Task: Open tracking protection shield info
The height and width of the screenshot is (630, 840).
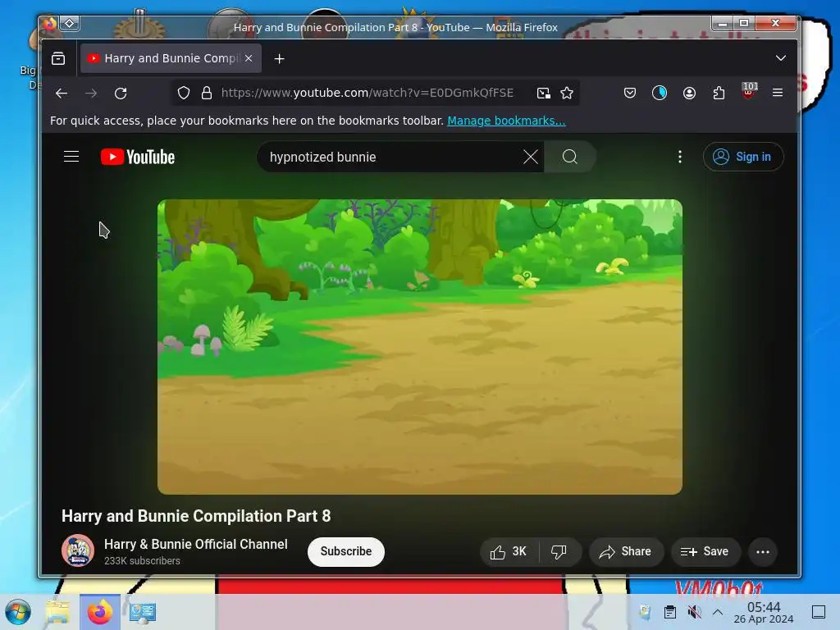Action: pos(184,94)
